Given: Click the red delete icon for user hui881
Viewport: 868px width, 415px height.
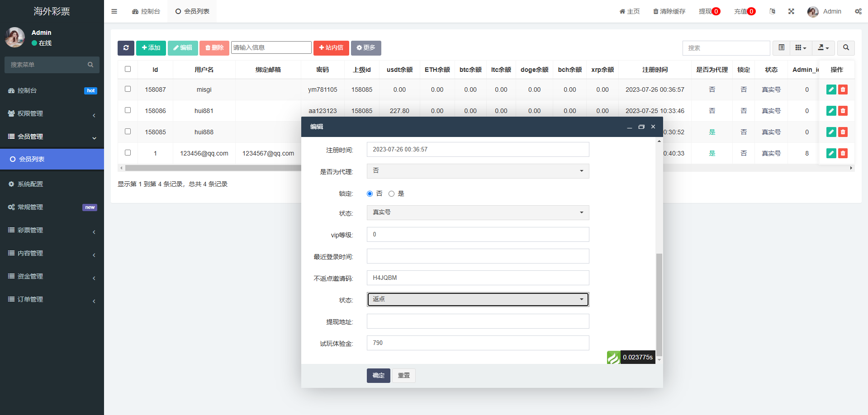Looking at the screenshot, I should tap(843, 111).
